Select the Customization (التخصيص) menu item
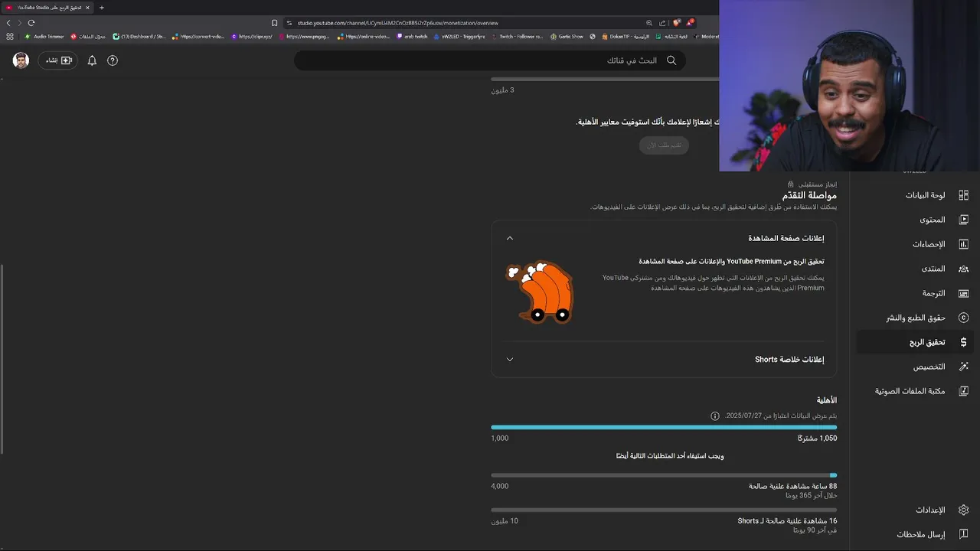The width and height of the screenshot is (980, 551). [913, 367]
